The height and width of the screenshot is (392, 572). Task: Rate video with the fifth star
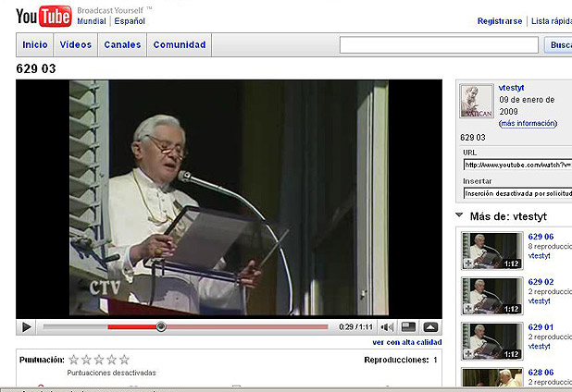coord(125,360)
